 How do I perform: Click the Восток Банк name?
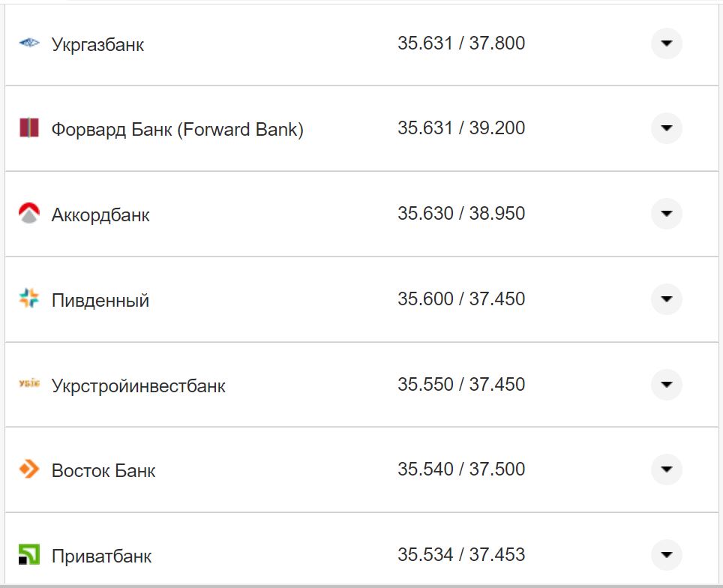pos(103,471)
